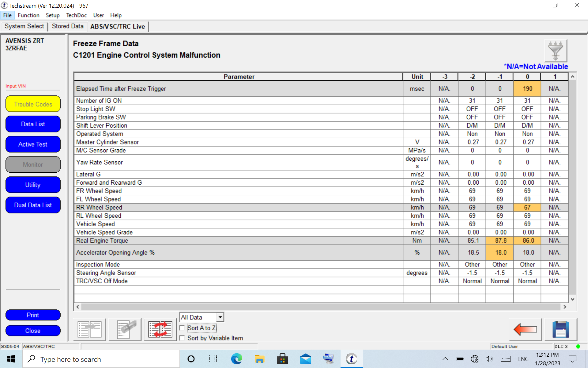Click the highlighter marker list icon

[125, 329]
